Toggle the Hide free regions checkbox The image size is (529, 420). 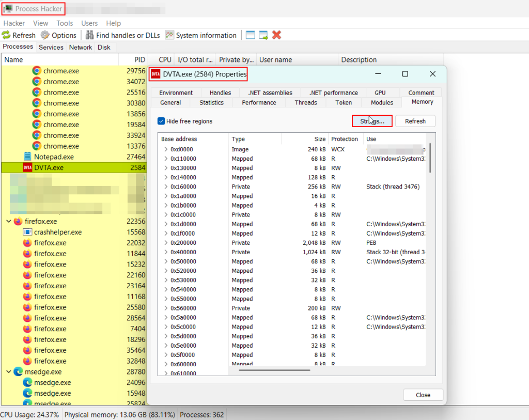coord(161,121)
